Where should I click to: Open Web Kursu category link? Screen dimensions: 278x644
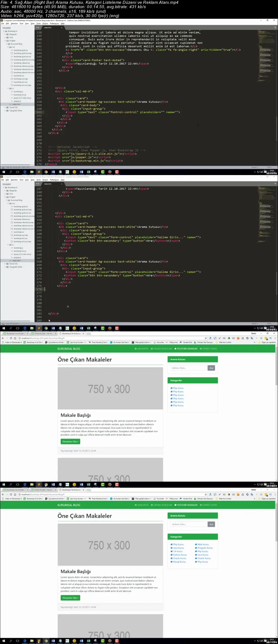point(202,545)
